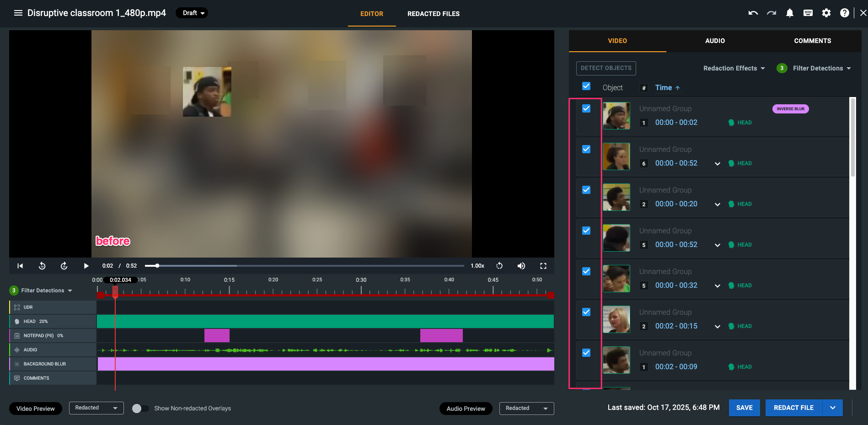868x425 pixels.
Task: Enter fullscreen video mode
Action: point(543,266)
